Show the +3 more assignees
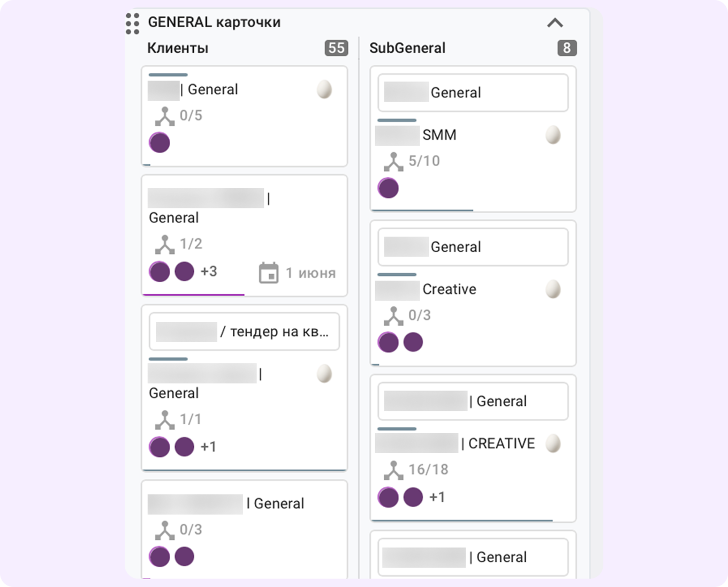 (x=209, y=272)
